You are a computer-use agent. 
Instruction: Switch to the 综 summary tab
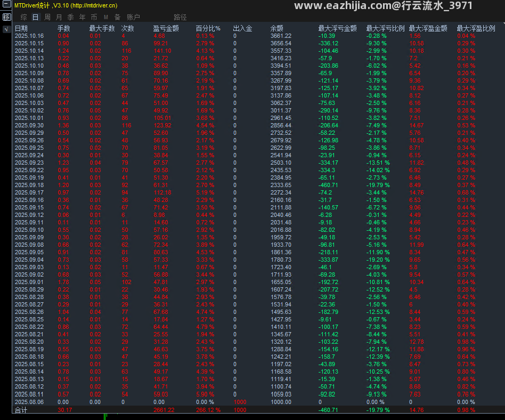(23, 17)
